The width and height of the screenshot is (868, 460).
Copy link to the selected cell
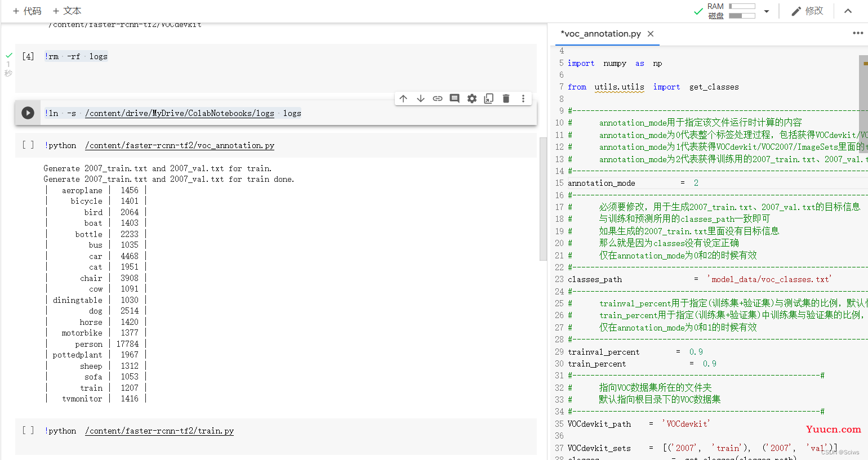(x=438, y=99)
